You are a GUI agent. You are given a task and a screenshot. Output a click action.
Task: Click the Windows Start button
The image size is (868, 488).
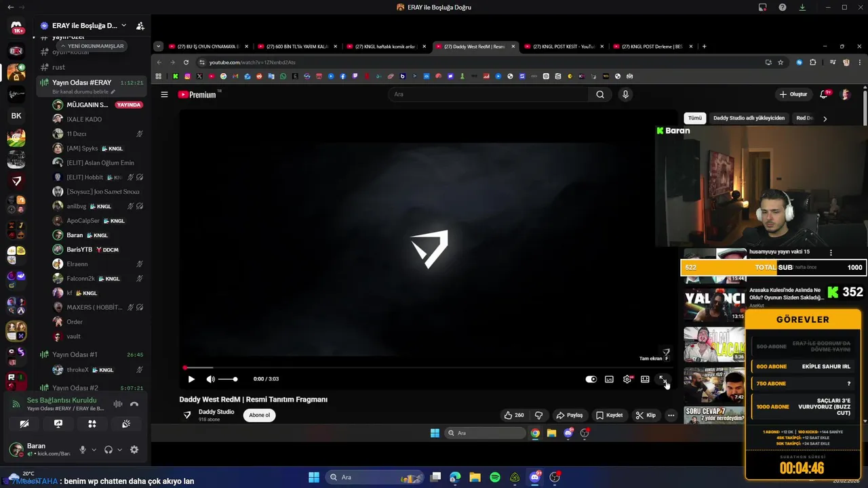[x=314, y=477]
